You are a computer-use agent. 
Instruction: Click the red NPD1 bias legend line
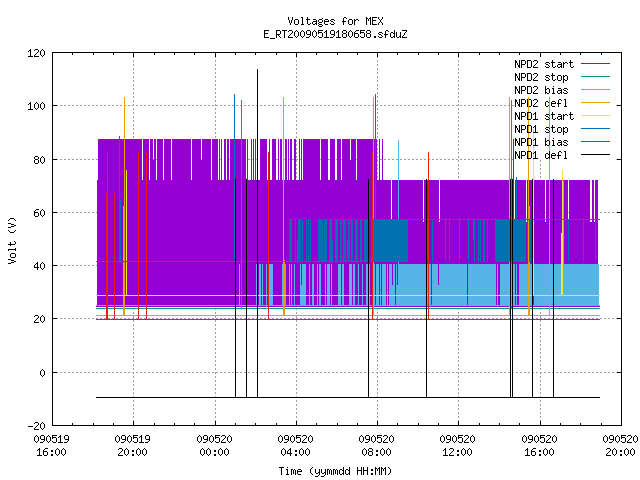(596, 142)
